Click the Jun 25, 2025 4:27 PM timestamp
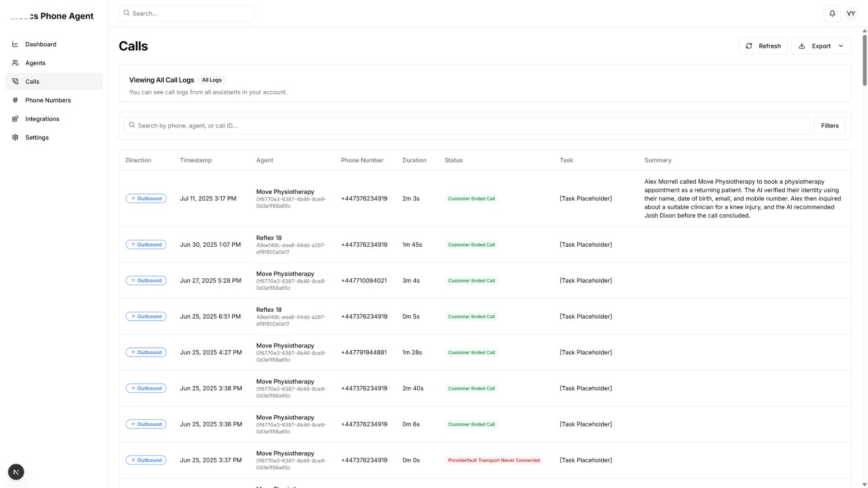This screenshot has height=488, width=868. point(211,352)
